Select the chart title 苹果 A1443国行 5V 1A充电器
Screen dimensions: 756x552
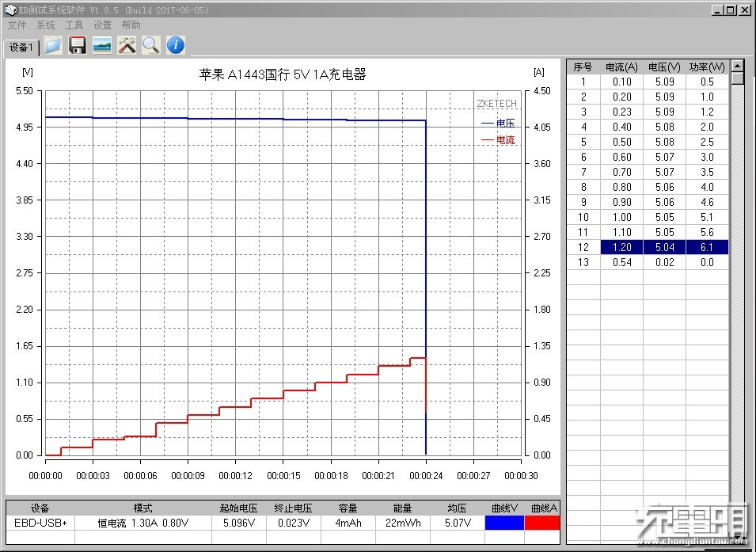tap(283, 74)
